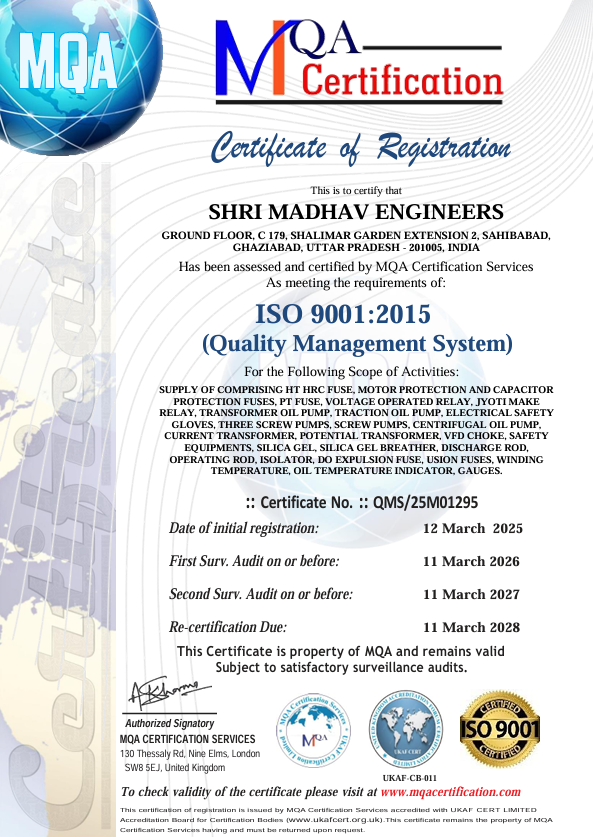Click 'Re-certification Due:' label

coord(228,627)
